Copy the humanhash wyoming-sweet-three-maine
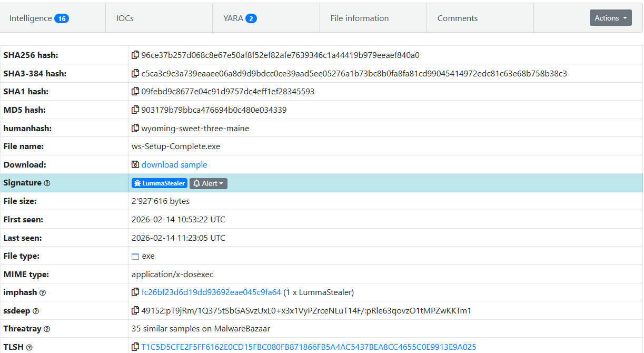 (x=135, y=129)
